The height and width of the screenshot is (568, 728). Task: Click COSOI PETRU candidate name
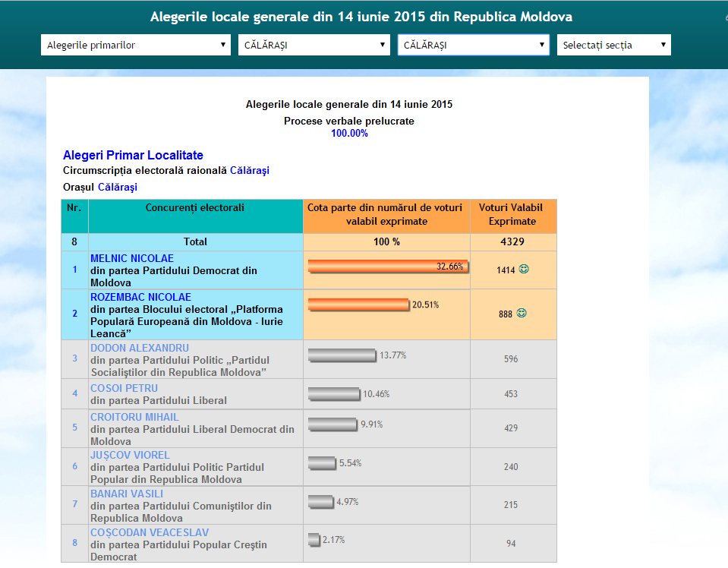tap(124, 388)
